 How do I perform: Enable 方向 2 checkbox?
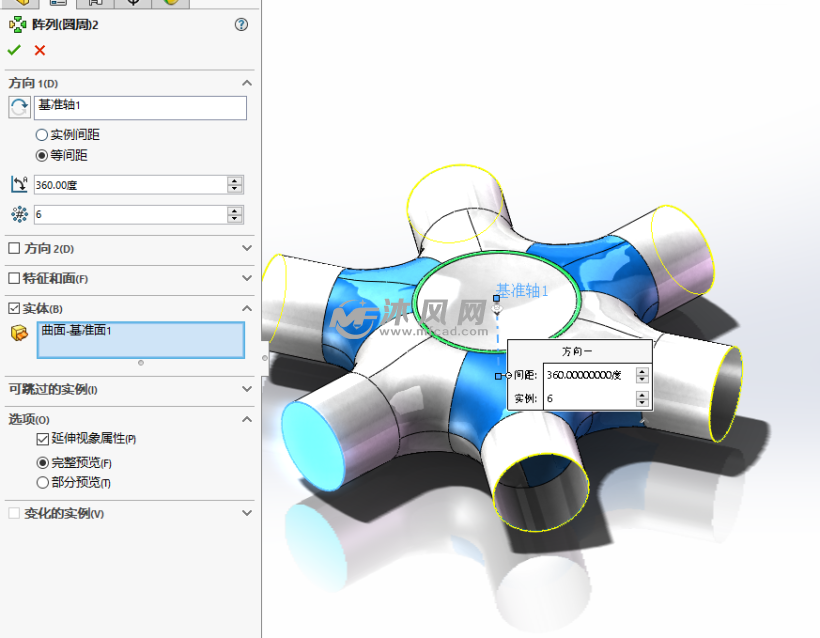click(14, 248)
